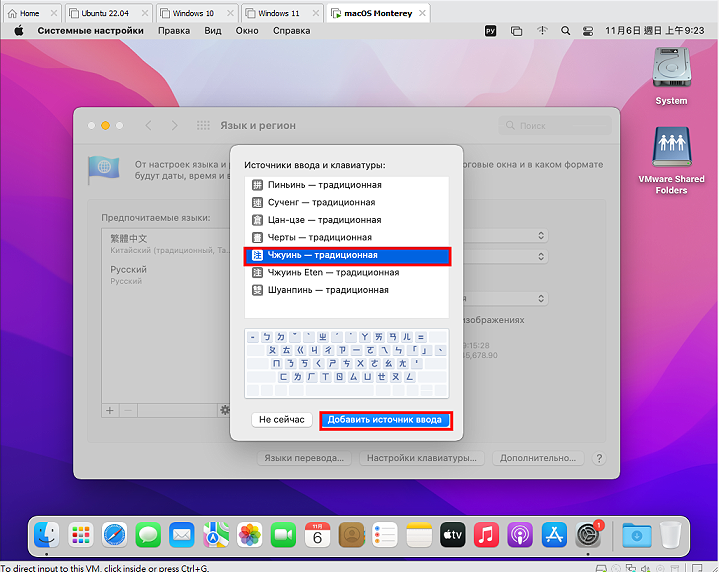Open Control Center in menu bar
The image size is (720, 572).
click(x=587, y=31)
